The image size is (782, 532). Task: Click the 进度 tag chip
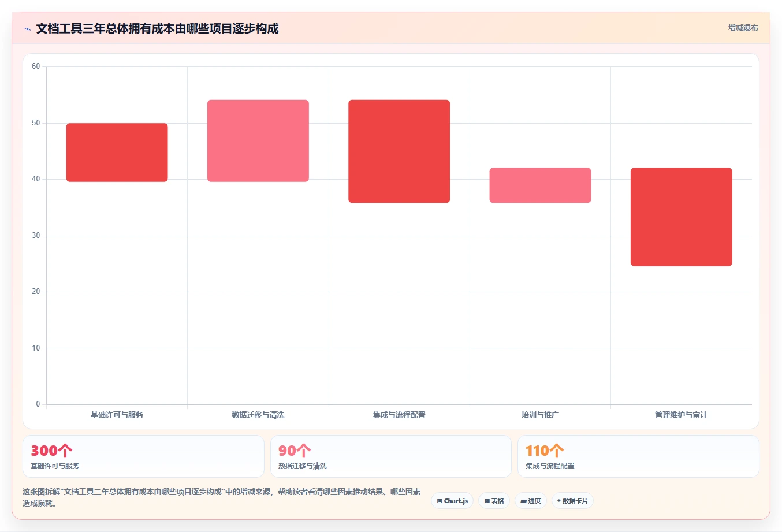pos(531,501)
